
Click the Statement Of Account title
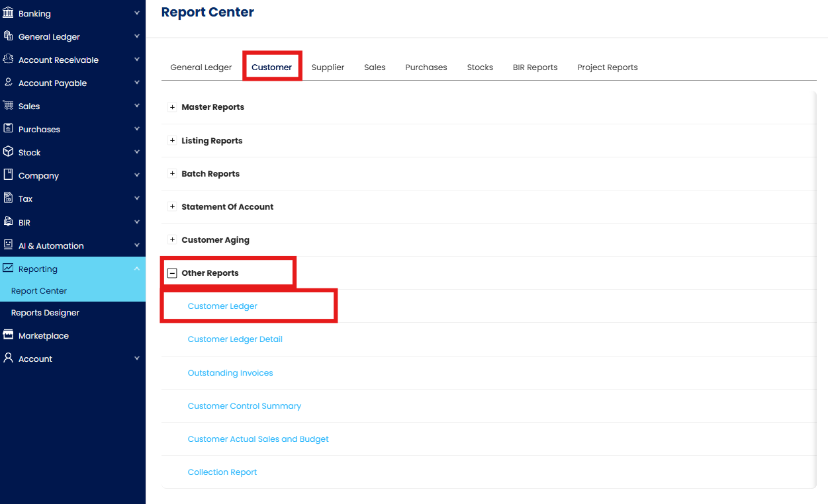pyautogui.click(x=228, y=207)
